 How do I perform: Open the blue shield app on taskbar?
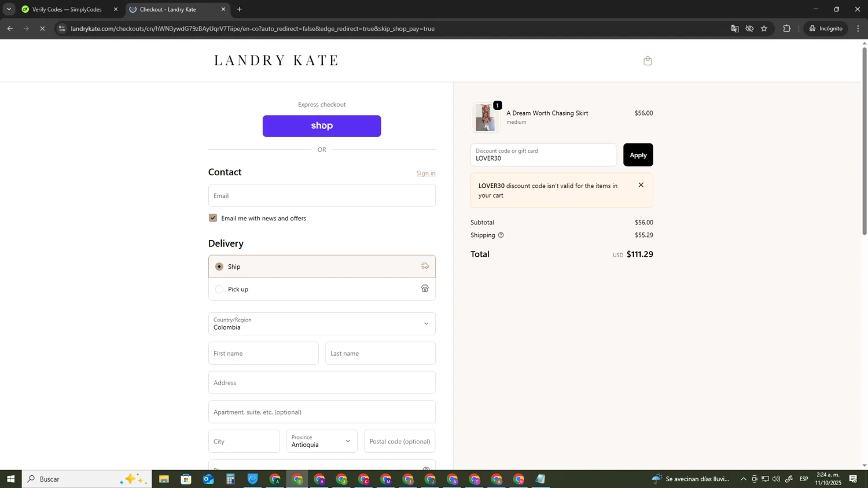pyautogui.click(x=253, y=479)
